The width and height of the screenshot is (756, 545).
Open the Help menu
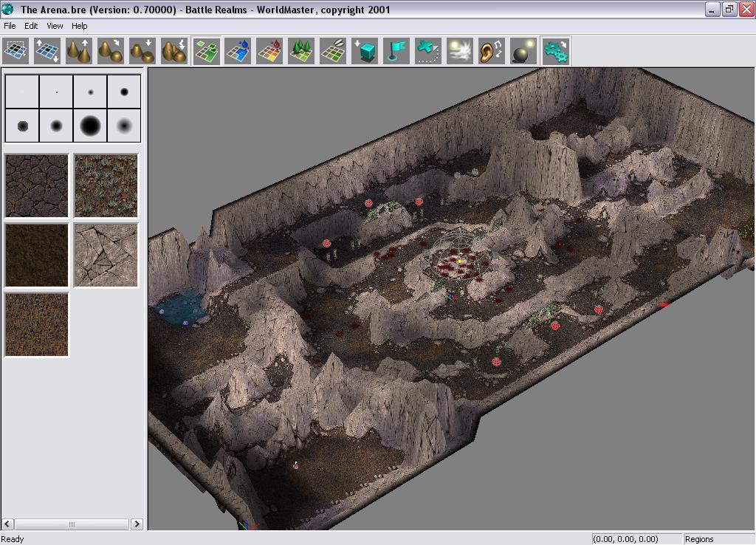tap(80, 26)
